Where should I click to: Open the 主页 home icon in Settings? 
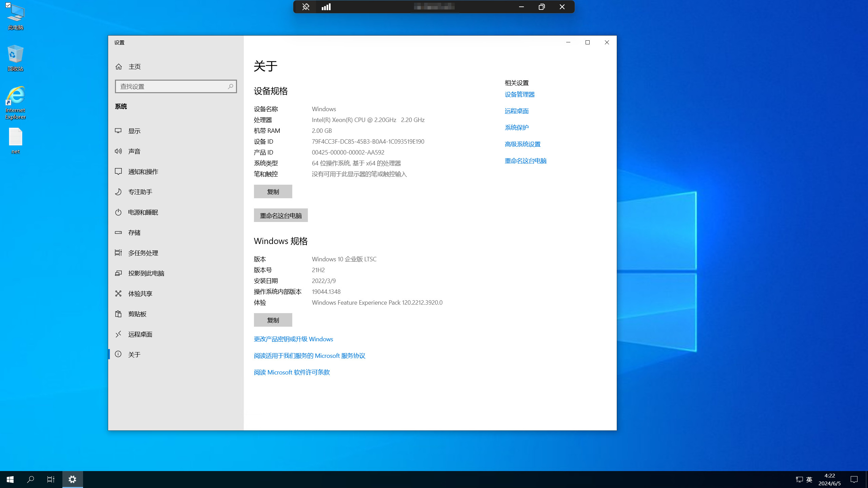click(118, 66)
